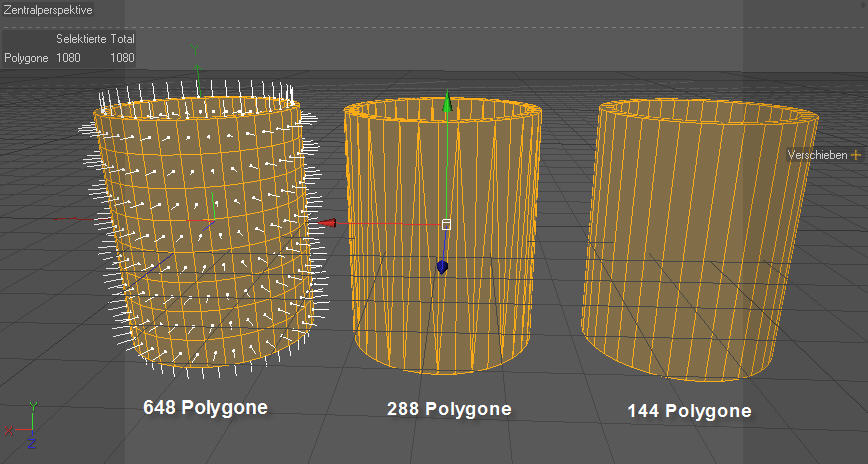Click the selected polygon count 1080
Image resolution: width=868 pixels, height=464 pixels.
(x=68, y=58)
